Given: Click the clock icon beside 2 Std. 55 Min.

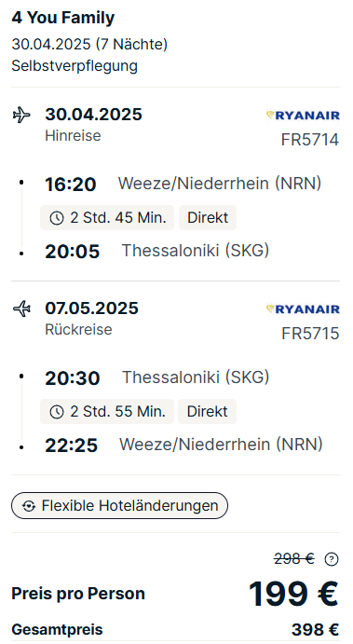Looking at the screenshot, I should pyautogui.click(x=57, y=412).
